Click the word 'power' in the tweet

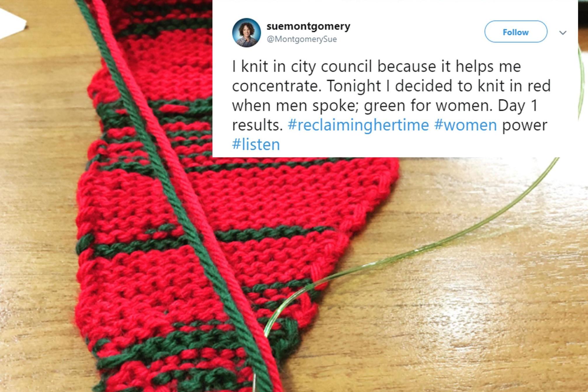(524, 126)
